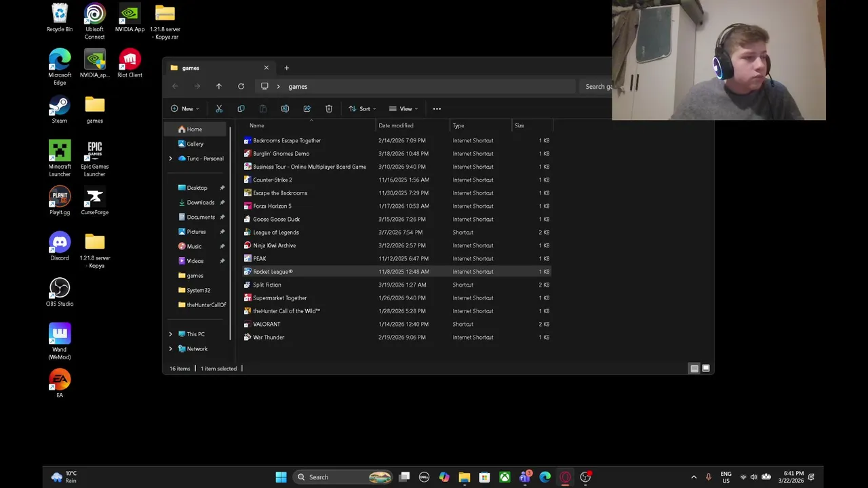The image size is (868, 488).
Task: Click the Delete trash icon in toolbar
Action: click(x=329, y=108)
